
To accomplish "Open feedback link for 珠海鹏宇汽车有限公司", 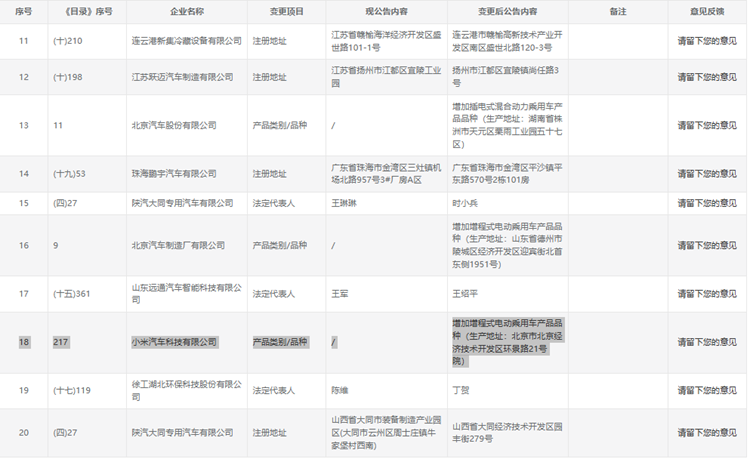I will pyautogui.click(x=706, y=174).
